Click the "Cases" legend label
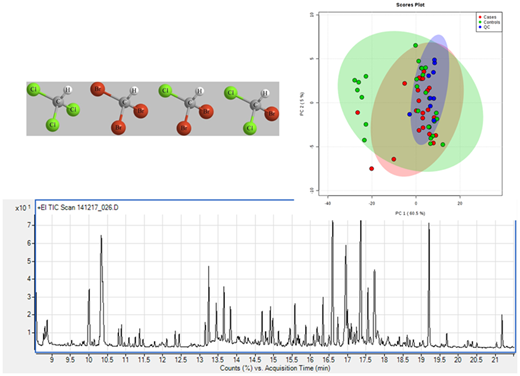The image size is (520, 376). pos(490,17)
